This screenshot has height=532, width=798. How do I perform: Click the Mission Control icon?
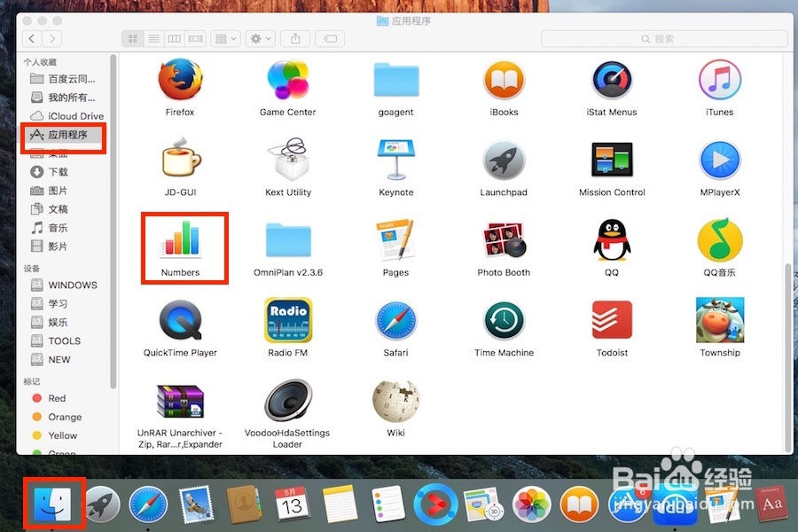coord(612,160)
